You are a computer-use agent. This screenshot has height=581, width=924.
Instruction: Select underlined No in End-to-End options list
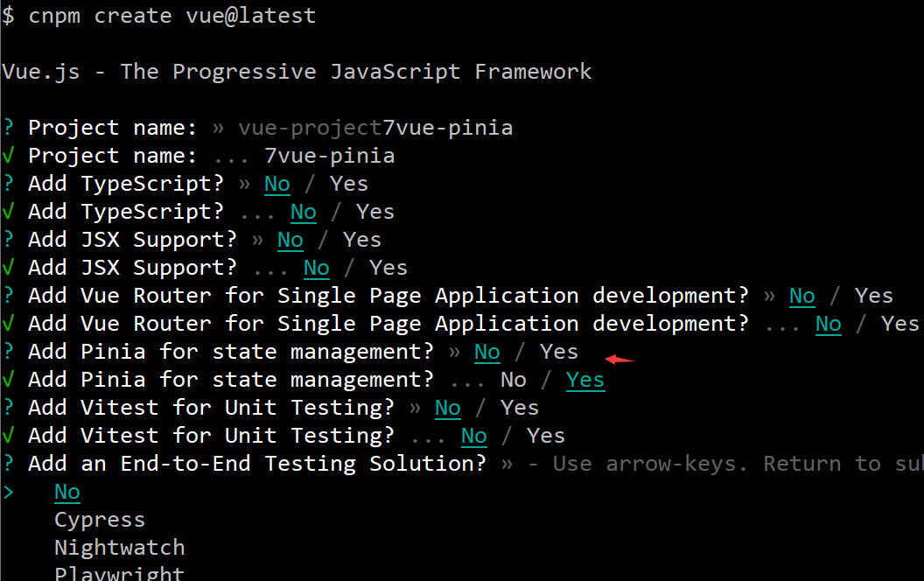(67, 492)
